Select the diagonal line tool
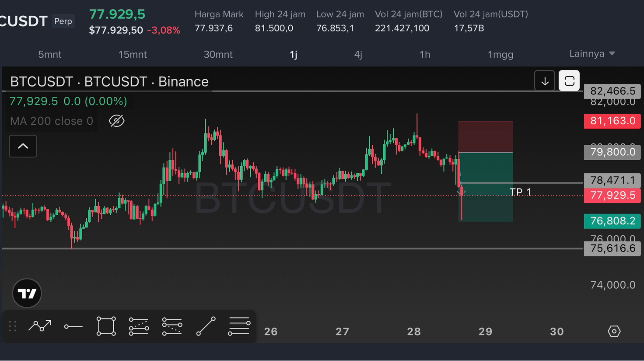Screen dimensions: 644x361 pos(206,326)
